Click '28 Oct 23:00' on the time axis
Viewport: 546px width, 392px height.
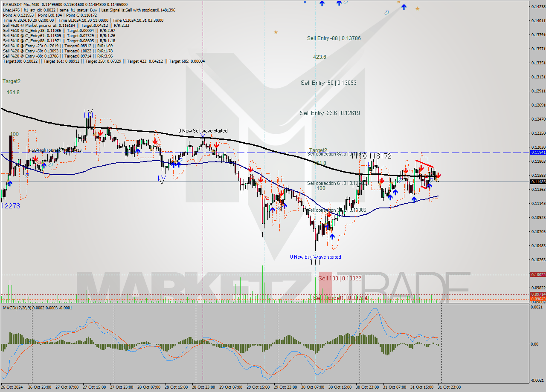tap(203, 387)
